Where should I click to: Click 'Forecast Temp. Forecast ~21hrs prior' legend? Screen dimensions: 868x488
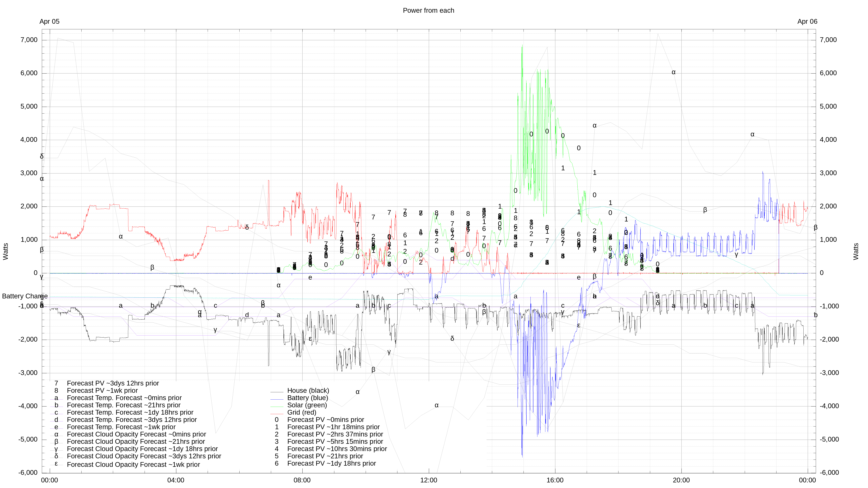[124, 405]
